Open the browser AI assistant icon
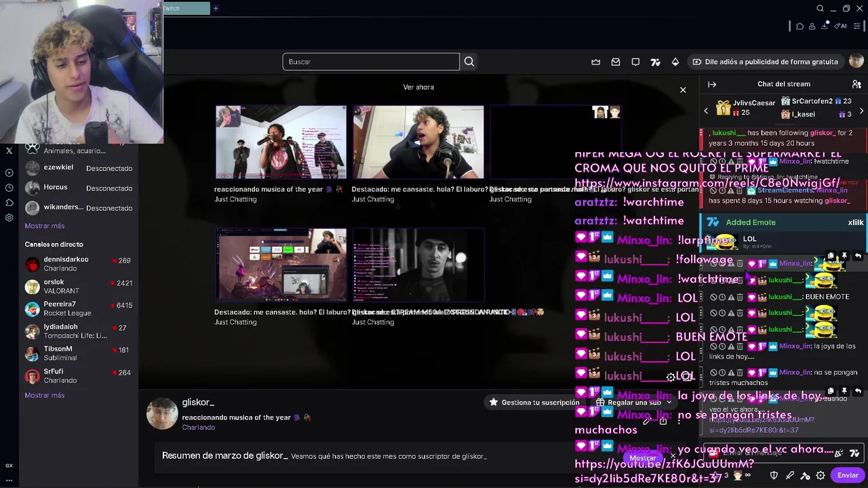Image resolution: width=868 pixels, height=488 pixels. point(841,26)
